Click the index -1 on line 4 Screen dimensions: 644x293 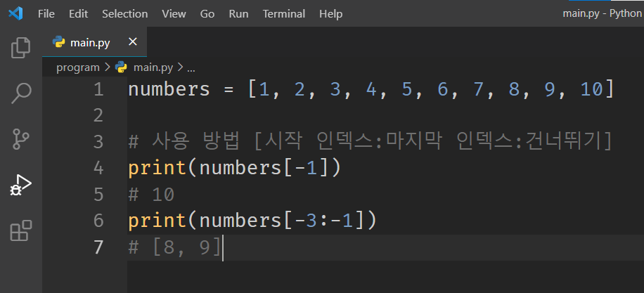[306, 169]
